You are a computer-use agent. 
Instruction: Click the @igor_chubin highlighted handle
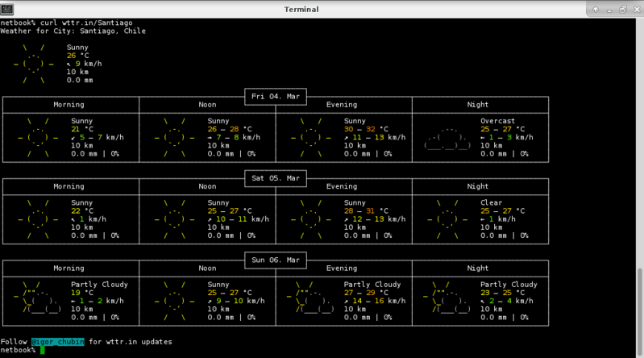point(58,342)
